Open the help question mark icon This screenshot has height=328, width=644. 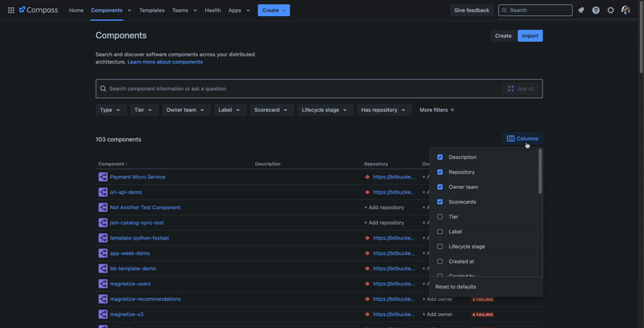pyautogui.click(x=596, y=10)
